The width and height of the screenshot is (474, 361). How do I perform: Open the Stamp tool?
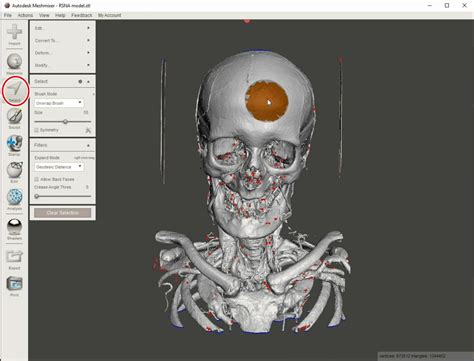14,143
